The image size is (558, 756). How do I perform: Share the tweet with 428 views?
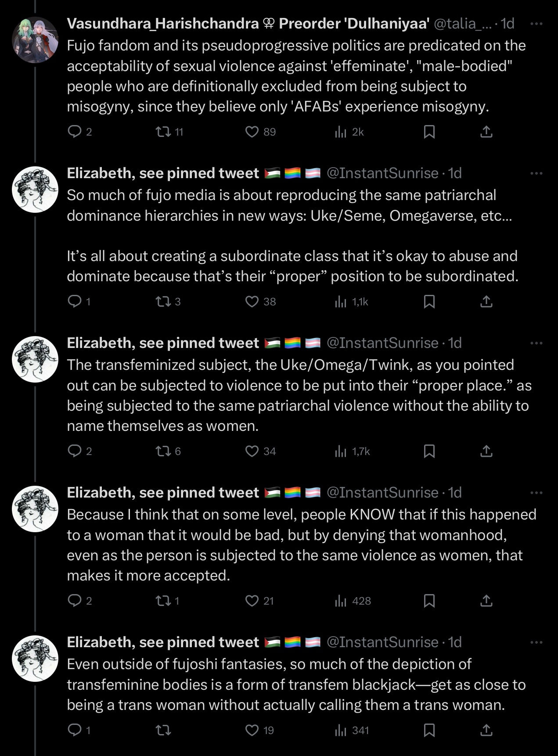point(486,601)
